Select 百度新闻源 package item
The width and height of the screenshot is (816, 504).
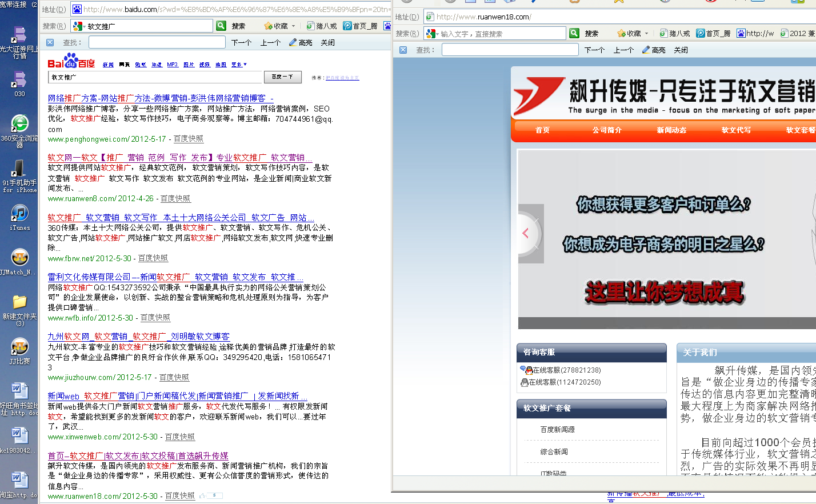[558, 430]
